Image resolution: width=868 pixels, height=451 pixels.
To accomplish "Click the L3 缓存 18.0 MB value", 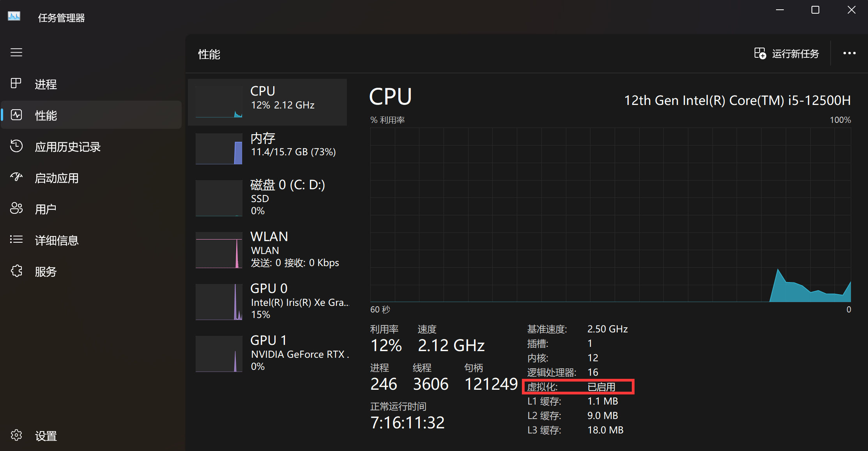I will (605, 430).
